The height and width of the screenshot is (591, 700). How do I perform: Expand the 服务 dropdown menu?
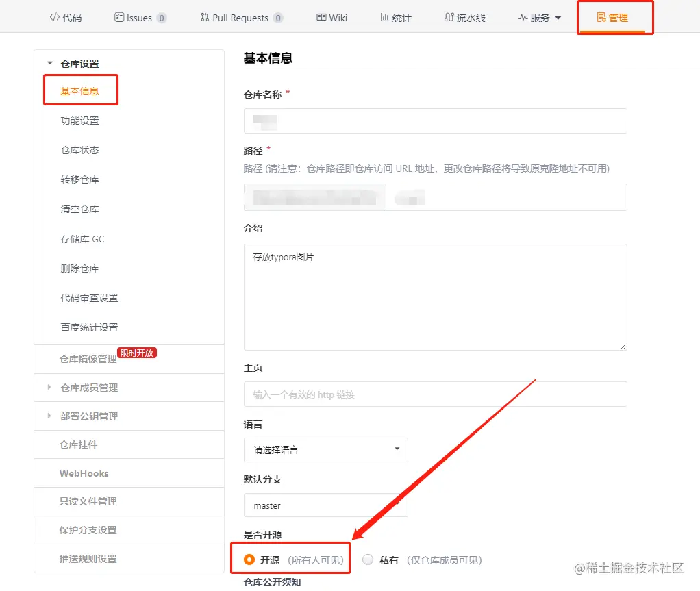[539, 18]
